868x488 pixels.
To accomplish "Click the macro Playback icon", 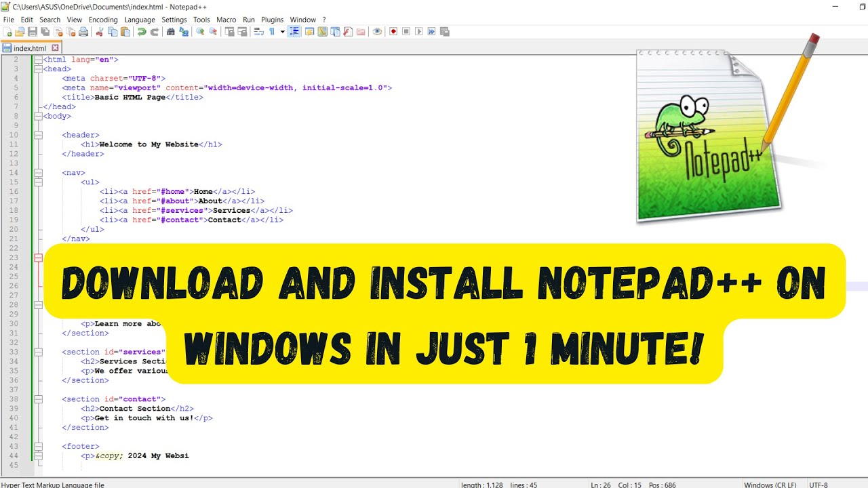I will coord(418,31).
